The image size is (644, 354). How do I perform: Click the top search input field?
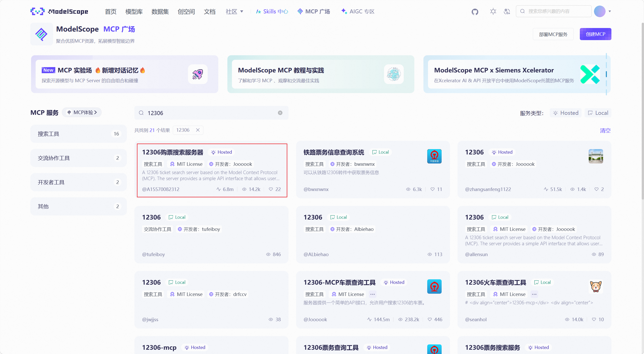(x=554, y=11)
